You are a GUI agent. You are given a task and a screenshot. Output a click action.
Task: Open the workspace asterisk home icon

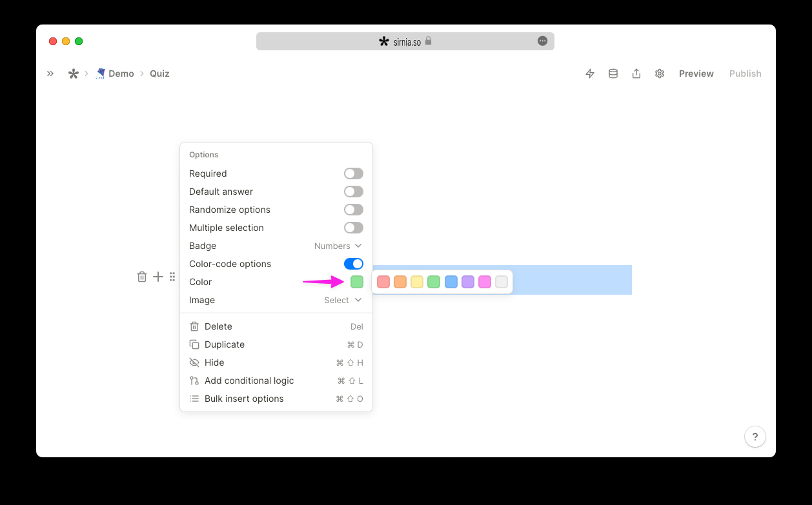pos(74,74)
